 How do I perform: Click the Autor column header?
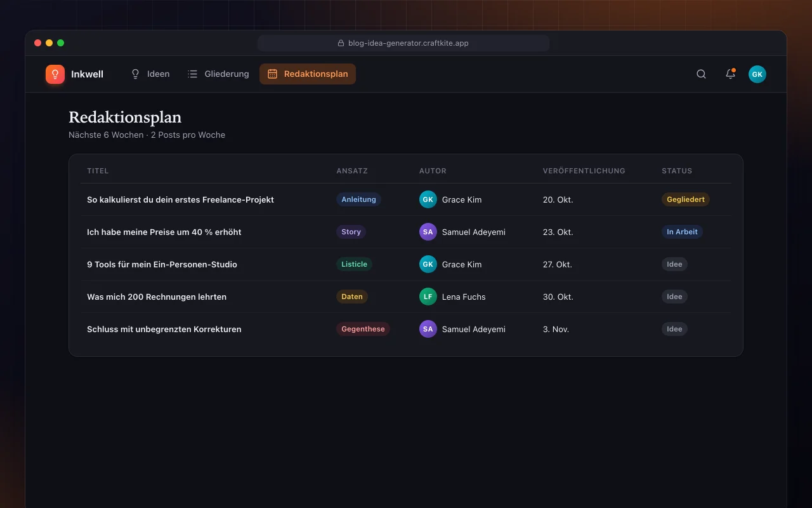click(433, 171)
